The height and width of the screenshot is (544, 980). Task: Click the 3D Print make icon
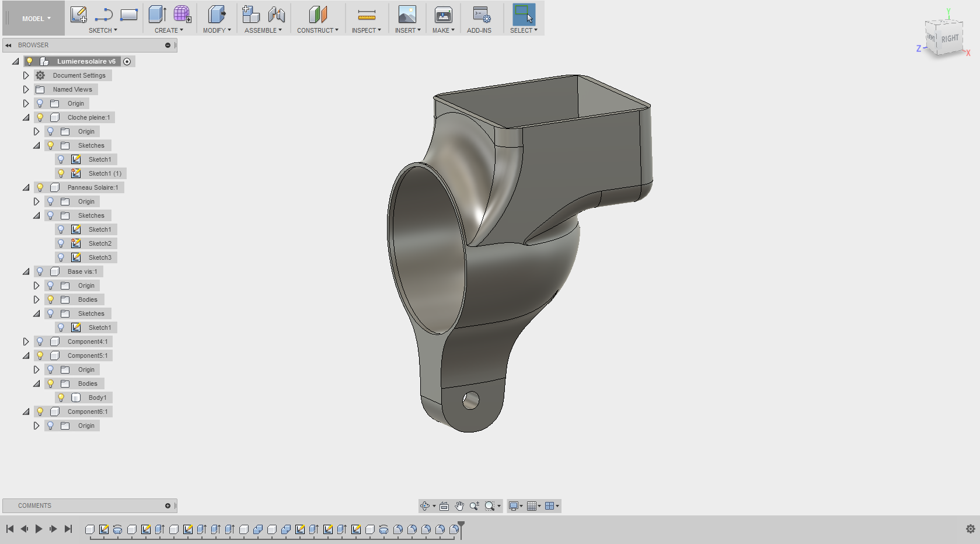tap(444, 15)
